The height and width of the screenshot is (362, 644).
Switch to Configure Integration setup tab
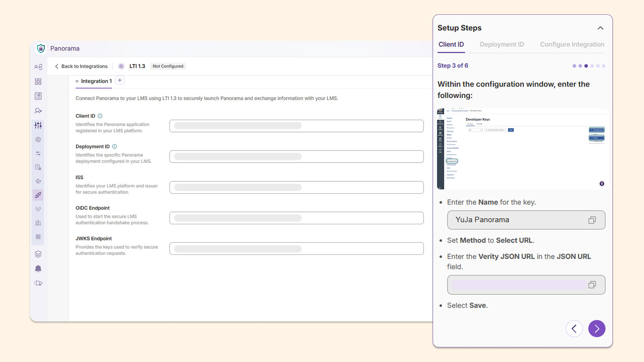pyautogui.click(x=572, y=45)
